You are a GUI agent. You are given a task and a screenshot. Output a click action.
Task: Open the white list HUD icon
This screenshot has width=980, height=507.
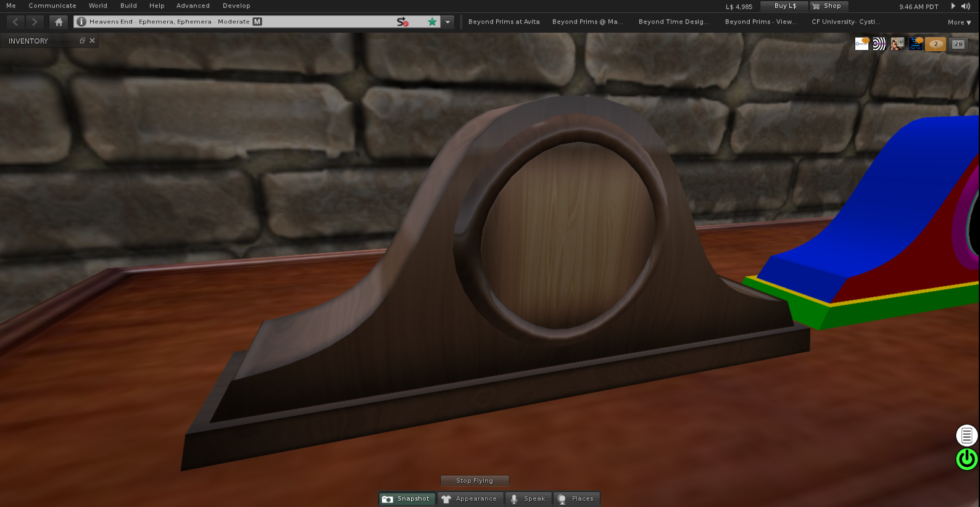pos(966,435)
